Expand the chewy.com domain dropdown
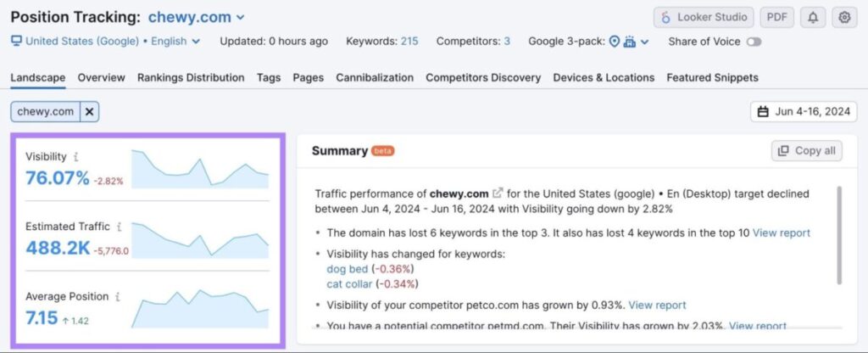The height and width of the screenshot is (353, 868). (x=241, y=17)
